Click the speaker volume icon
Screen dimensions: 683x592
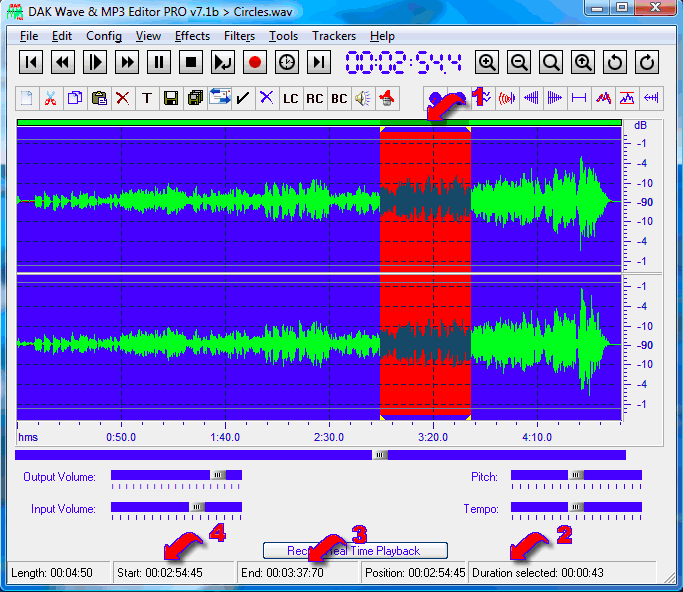point(363,98)
